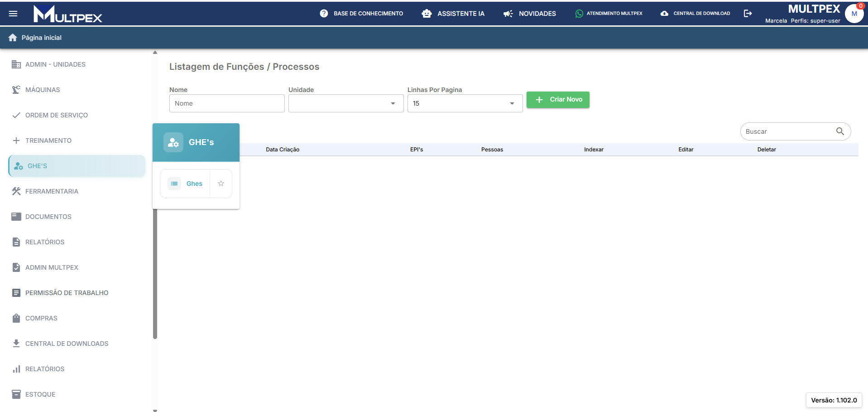Click sidebar scroll up arrow
Screen dimensions: 868x412
coord(155,53)
